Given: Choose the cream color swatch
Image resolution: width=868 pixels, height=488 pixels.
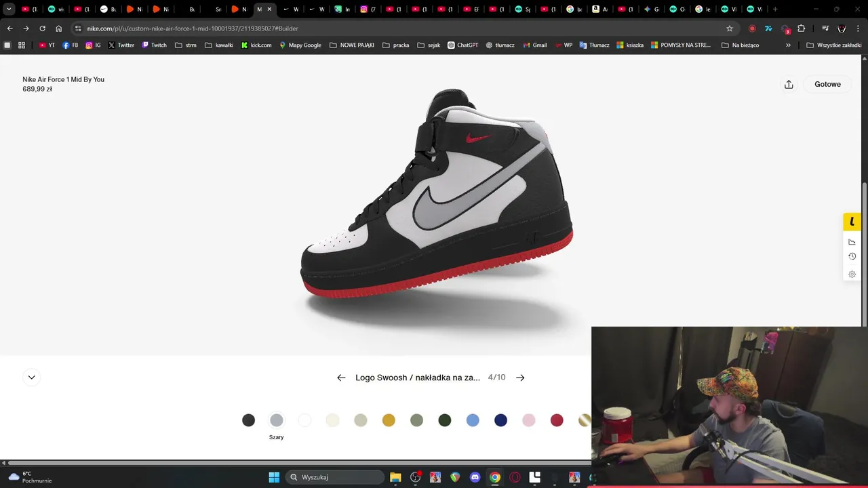Looking at the screenshot, I should (332, 420).
